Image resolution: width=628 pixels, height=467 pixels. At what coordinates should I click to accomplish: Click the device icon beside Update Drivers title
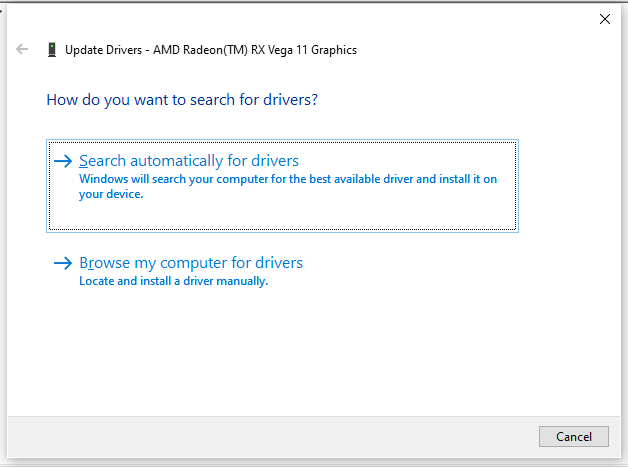coord(52,50)
